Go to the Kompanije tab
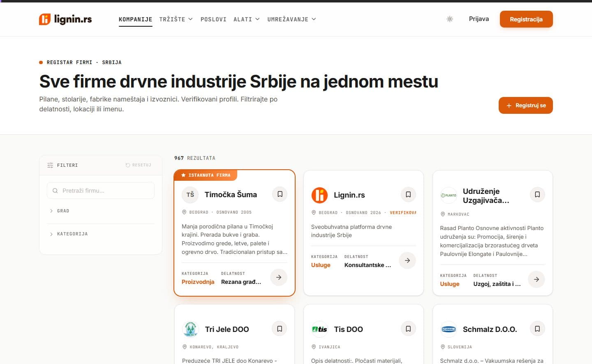Screen dimensions: 592x364 pyautogui.click(x=135, y=19)
